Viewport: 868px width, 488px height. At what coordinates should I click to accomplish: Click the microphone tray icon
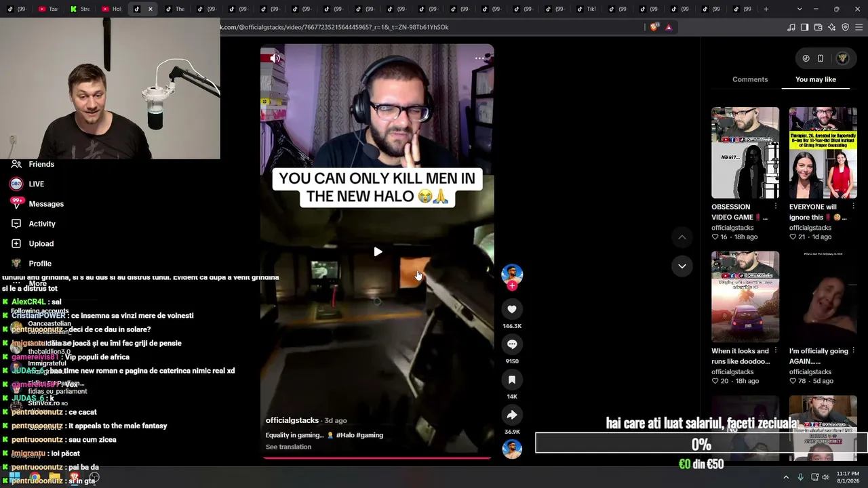(800, 477)
